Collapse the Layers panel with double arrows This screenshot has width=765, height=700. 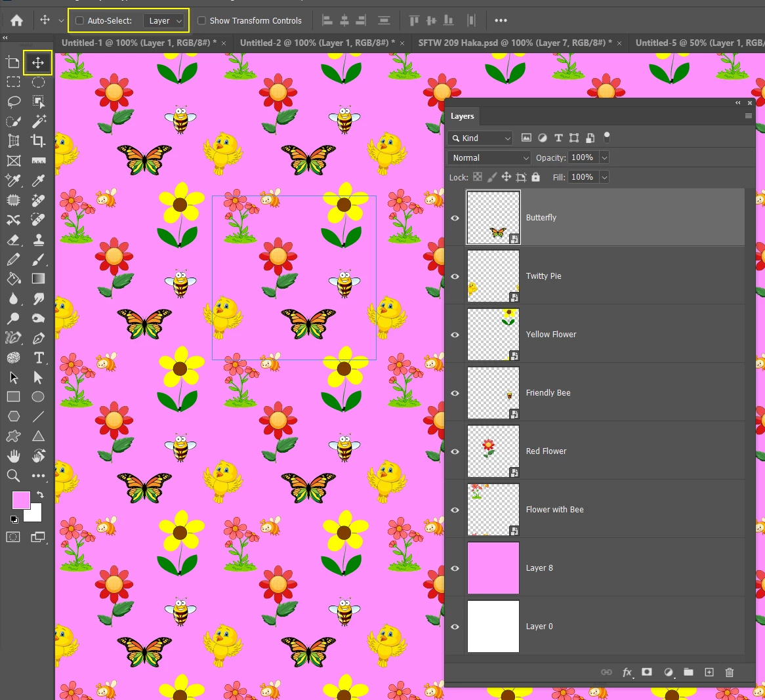pyautogui.click(x=737, y=102)
